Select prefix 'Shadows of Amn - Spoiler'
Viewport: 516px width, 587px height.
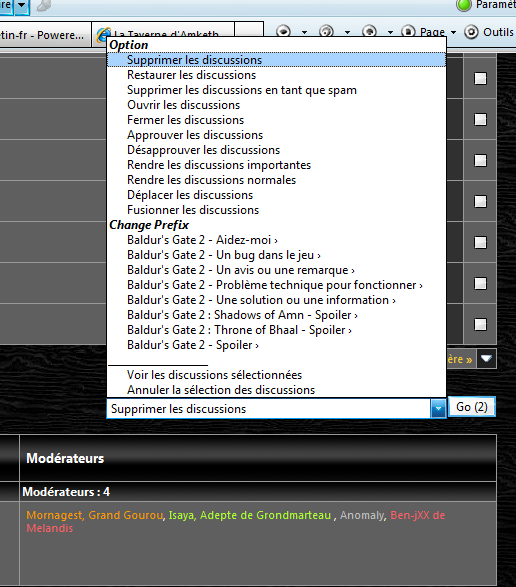click(276, 315)
